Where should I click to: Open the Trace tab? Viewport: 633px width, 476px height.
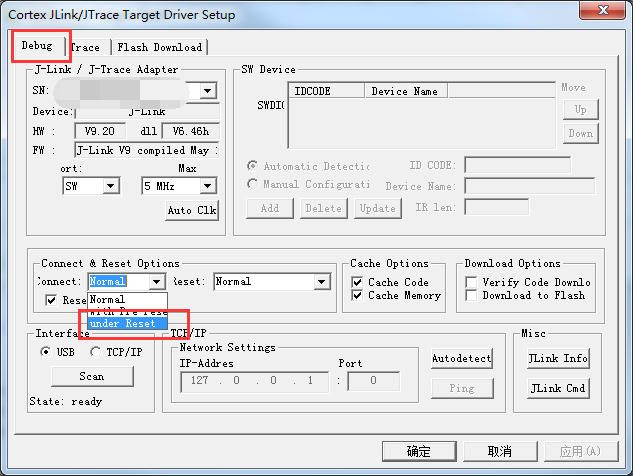[x=88, y=47]
